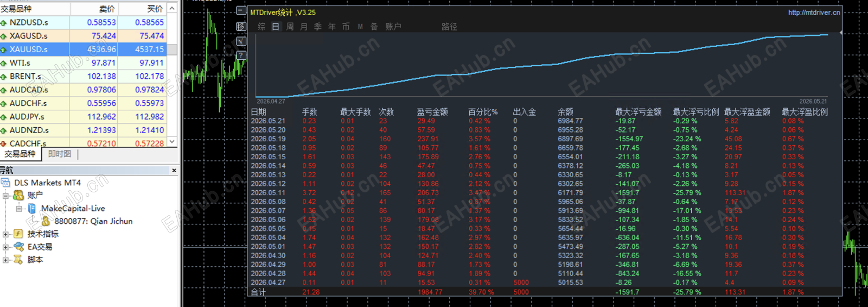
Task: Collapse the 账户 tree node
Action: (x=5, y=195)
